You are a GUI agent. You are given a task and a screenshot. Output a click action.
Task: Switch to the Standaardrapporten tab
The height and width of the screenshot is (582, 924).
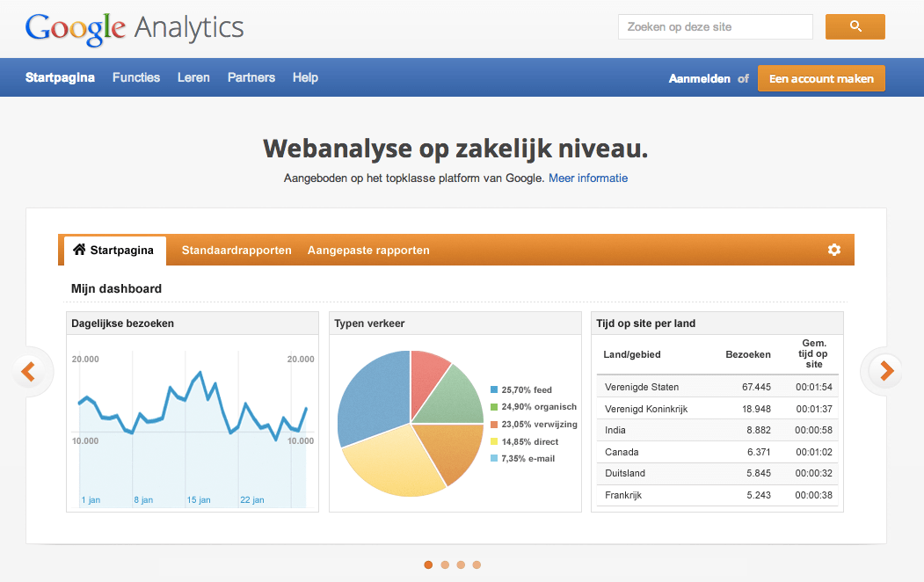coord(236,251)
